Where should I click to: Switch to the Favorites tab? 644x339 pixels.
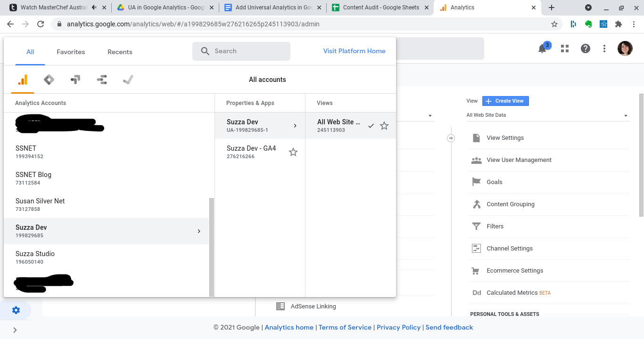[x=71, y=52]
